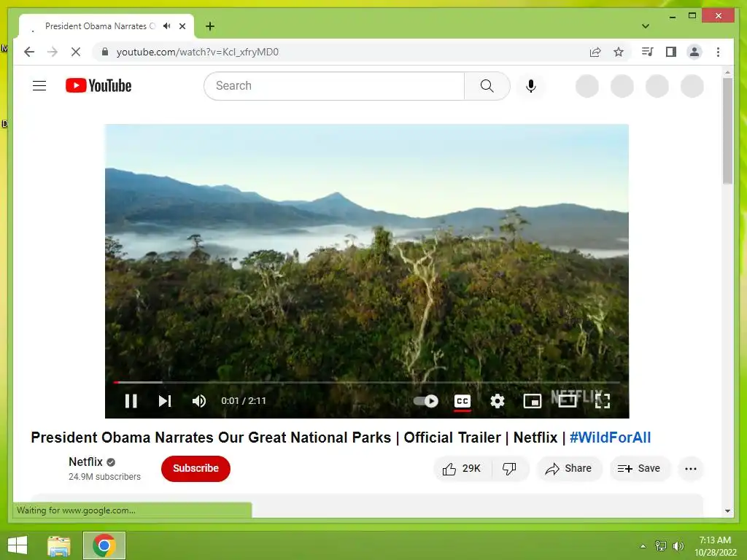Save video to a playlist
747x560 pixels.
(x=639, y=469)
